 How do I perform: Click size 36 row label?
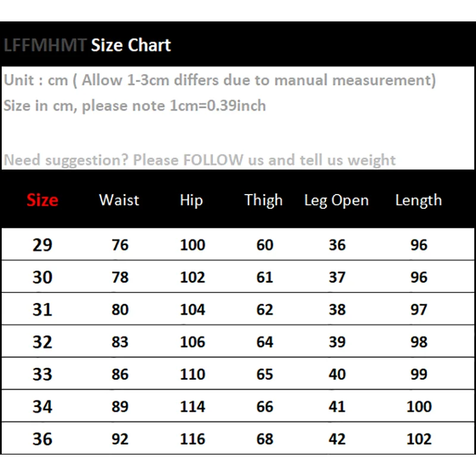click(42, 439)
